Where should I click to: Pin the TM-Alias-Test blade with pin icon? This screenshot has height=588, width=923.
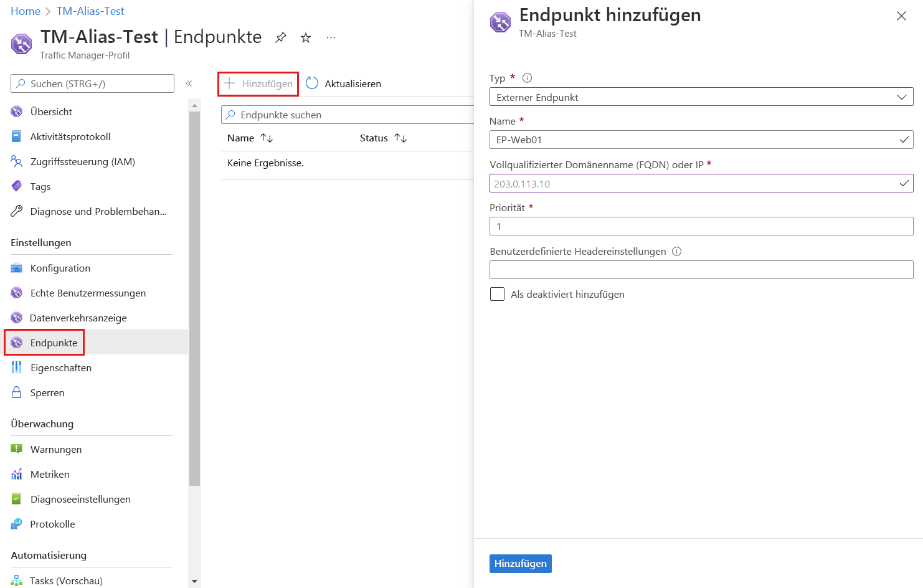[x=281, y=37]
